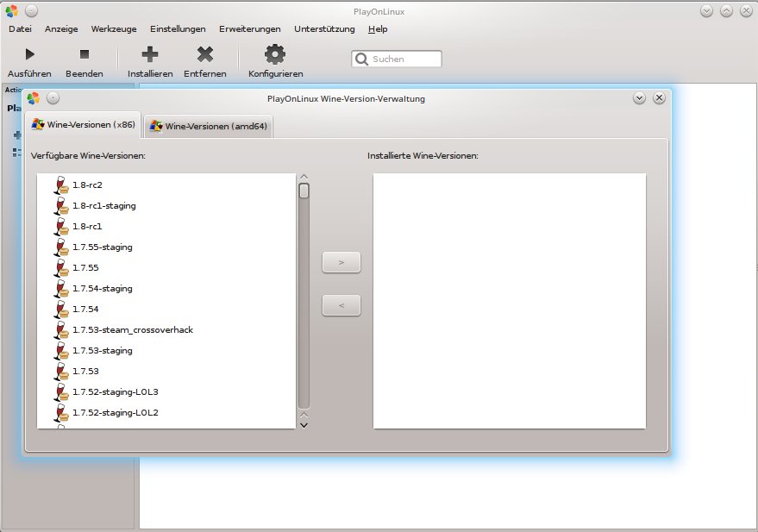Image resolution: width=758 pixels, height=532 pixels.
Task: Select version 1.7.54-staging in list
Action: [x=103, y=289]
